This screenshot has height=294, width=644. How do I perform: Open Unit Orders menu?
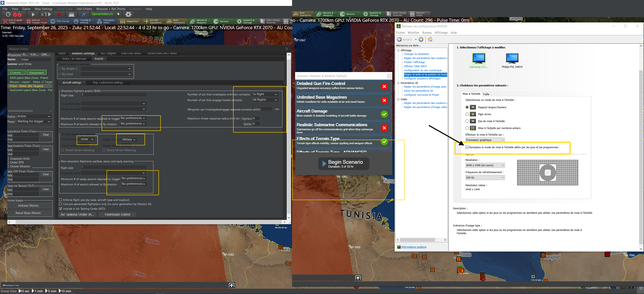(x=84, y=9)
